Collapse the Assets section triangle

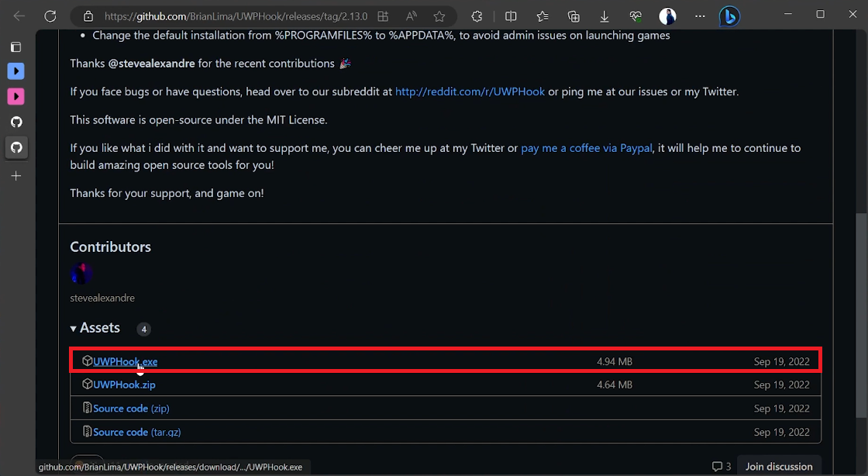(73, 329)
